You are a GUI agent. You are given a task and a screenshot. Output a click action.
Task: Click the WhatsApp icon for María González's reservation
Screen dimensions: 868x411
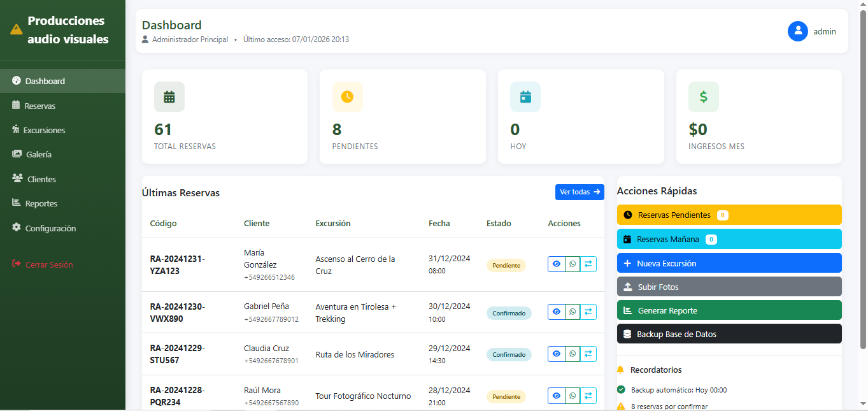coord(573,264)
